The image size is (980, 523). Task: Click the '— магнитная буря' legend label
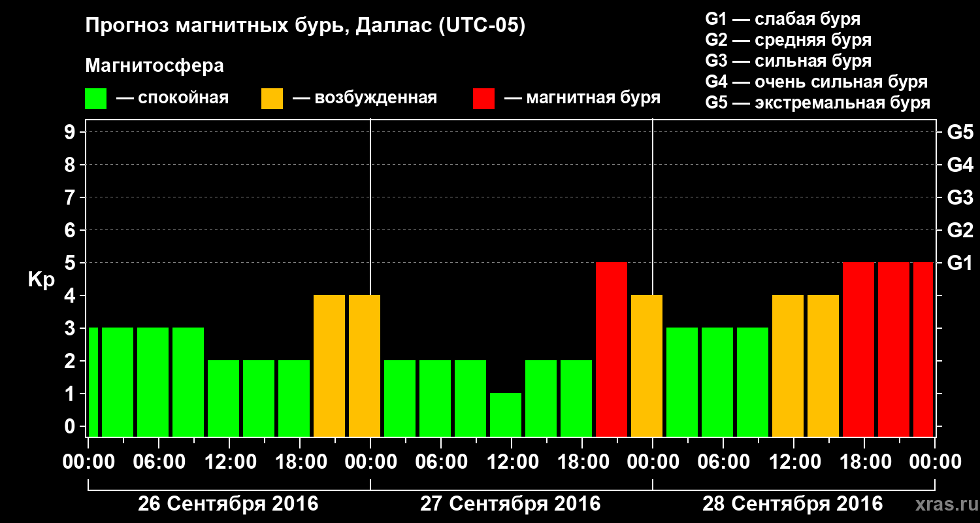click(x=582, y=98)
